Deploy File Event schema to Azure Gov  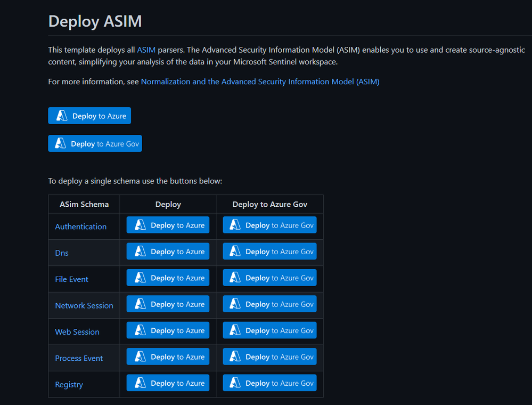click(270, 278)
